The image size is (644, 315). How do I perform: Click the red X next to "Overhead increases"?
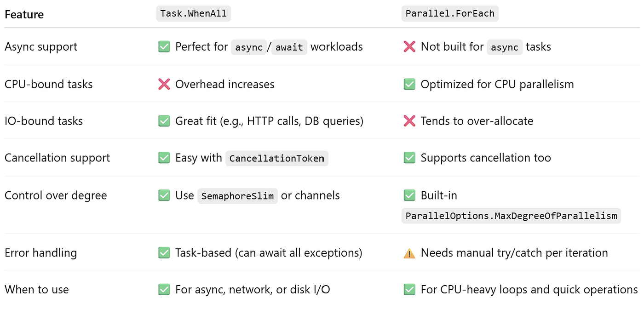coord(164,84)
